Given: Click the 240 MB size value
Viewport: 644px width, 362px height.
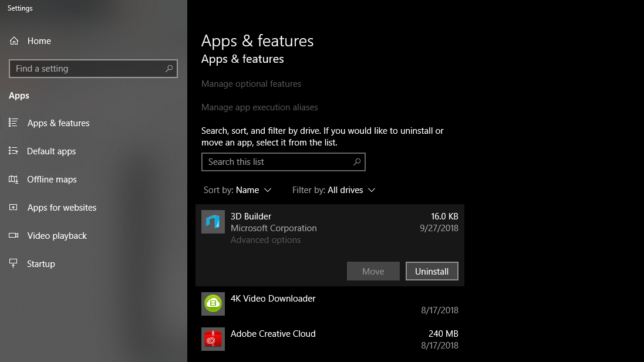Looking at the screenshot, I should [444, 334].
